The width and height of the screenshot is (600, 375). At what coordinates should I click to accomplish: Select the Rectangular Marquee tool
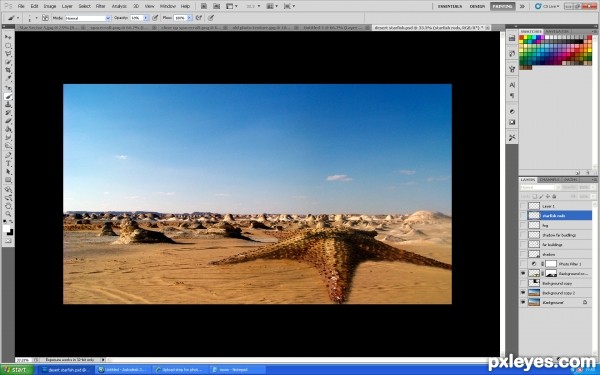click(8, 46)
